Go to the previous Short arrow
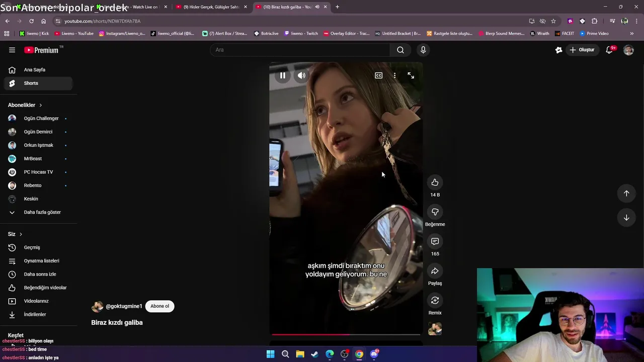Screen dimensions: 644x362 (x=626, y=193)
